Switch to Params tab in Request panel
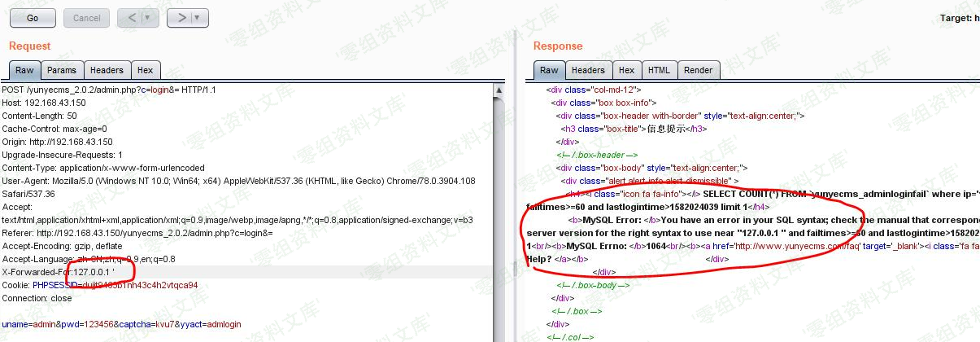980x342 pixels. click(61, 71)
